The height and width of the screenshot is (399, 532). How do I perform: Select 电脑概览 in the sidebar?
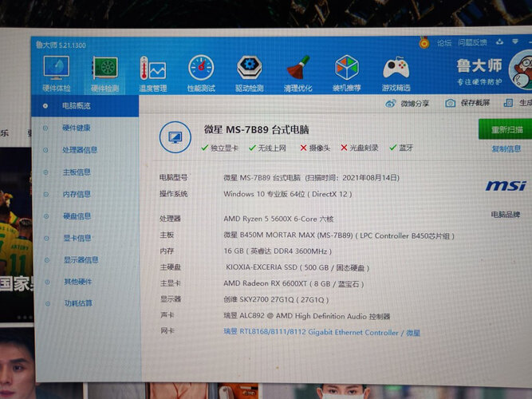(x=85, y=106)
